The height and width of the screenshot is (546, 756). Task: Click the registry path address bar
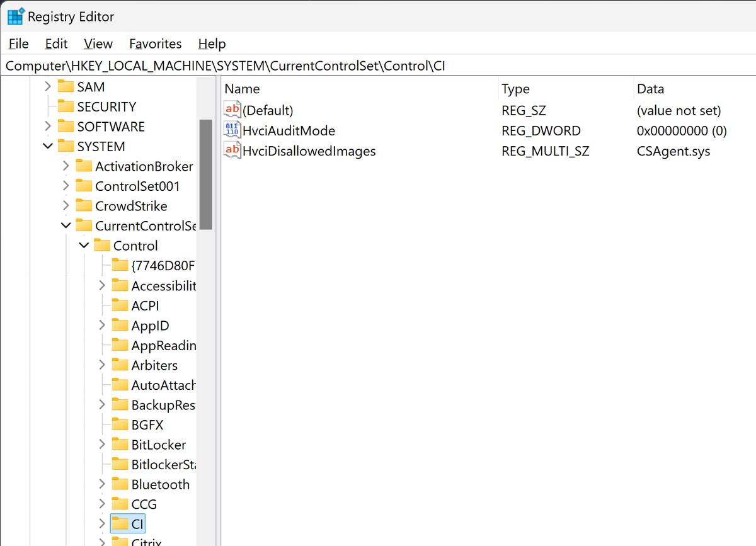point(378,65)
